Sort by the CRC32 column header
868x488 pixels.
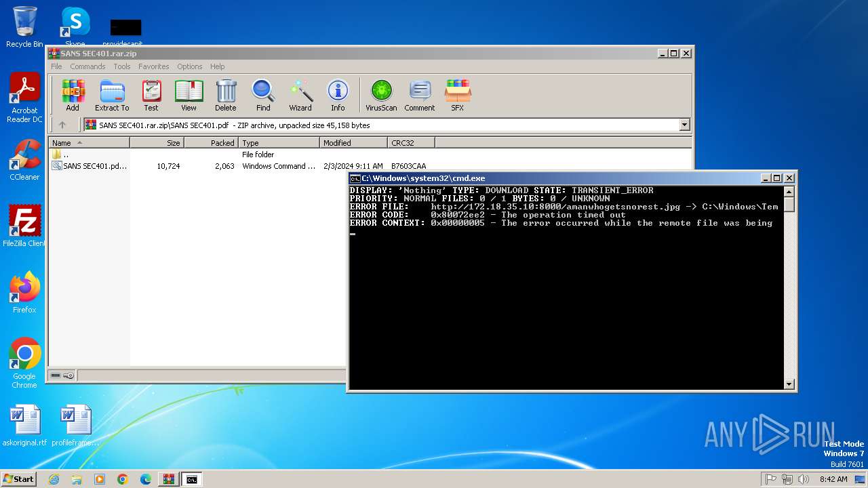point(411,143)
